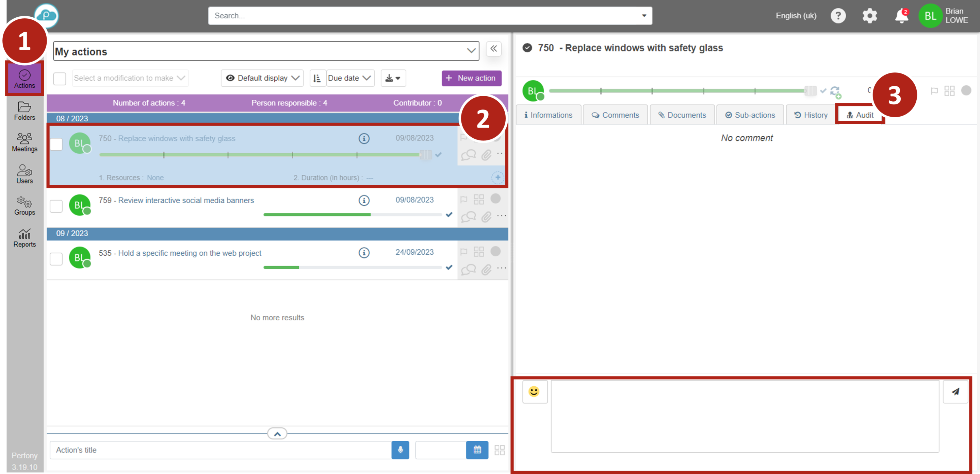Switch to the Documents tab
The height and width of the screenshot is (474, 980).
pos(682,115)
